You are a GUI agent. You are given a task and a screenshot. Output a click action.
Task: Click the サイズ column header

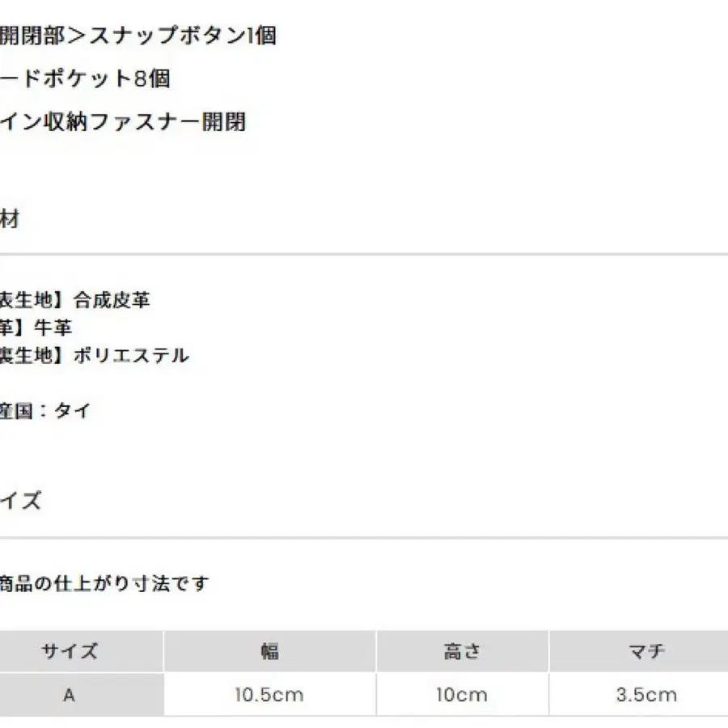tap(70, 651)
